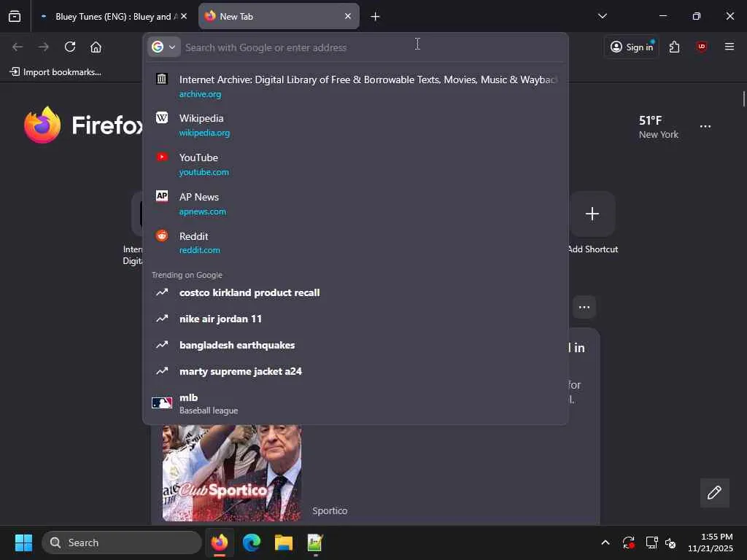Open the network display tray icon

tap(651, 542)
